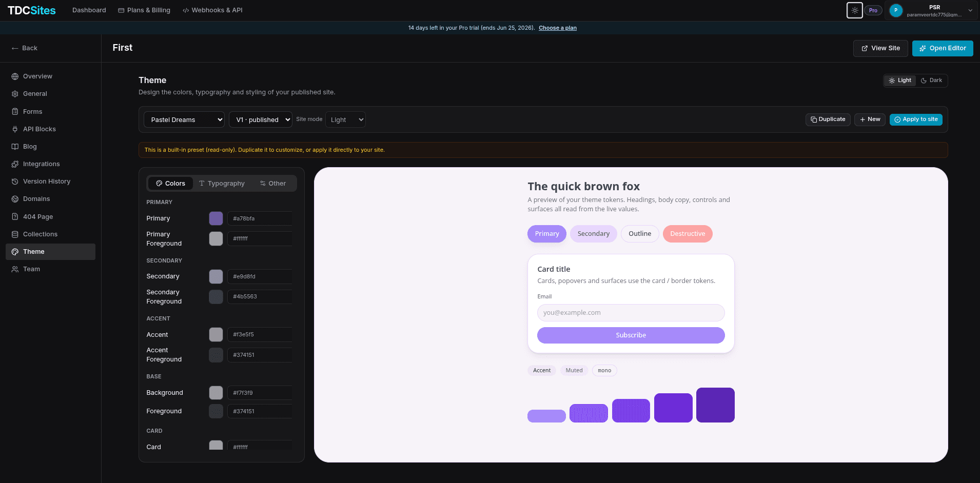Click the darkest purple preview swatch

(715, 405)
